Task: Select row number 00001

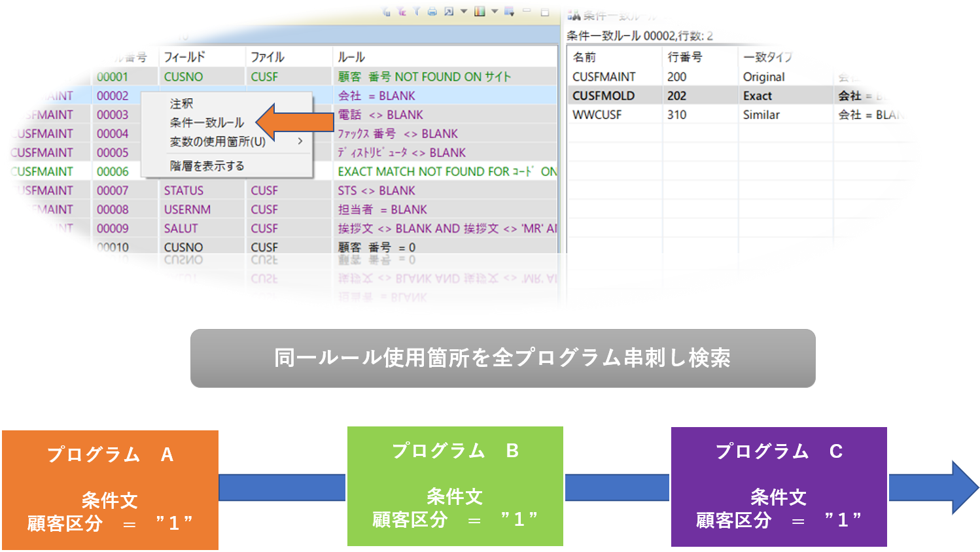Action: click(x=113, y=77)
